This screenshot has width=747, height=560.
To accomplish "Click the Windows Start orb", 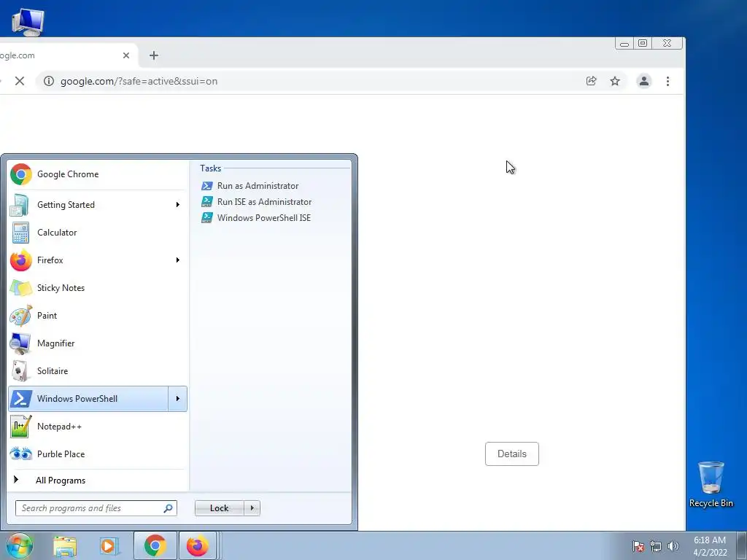I will click(19, 545).
